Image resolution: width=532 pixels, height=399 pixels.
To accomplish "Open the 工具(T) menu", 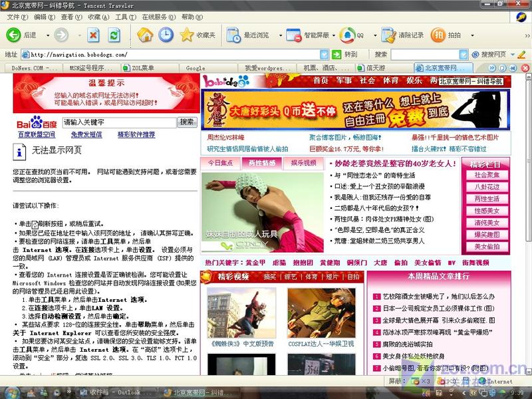I will [126, 17].
